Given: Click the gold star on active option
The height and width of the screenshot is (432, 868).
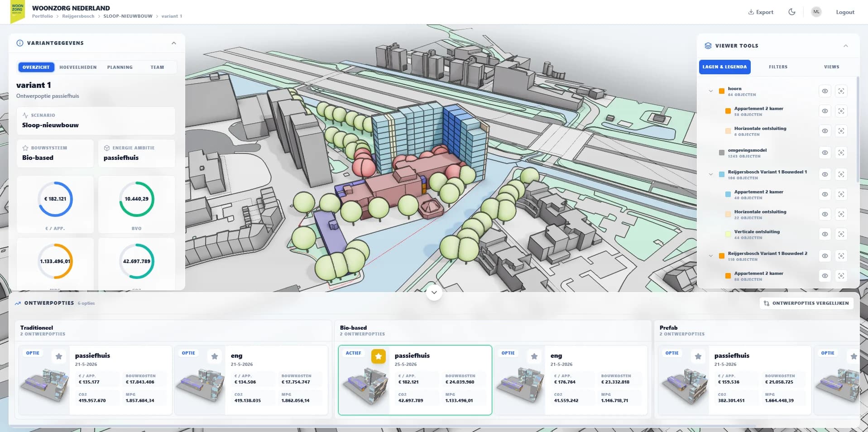Looking at the screenshot, I should coord(379,356).
